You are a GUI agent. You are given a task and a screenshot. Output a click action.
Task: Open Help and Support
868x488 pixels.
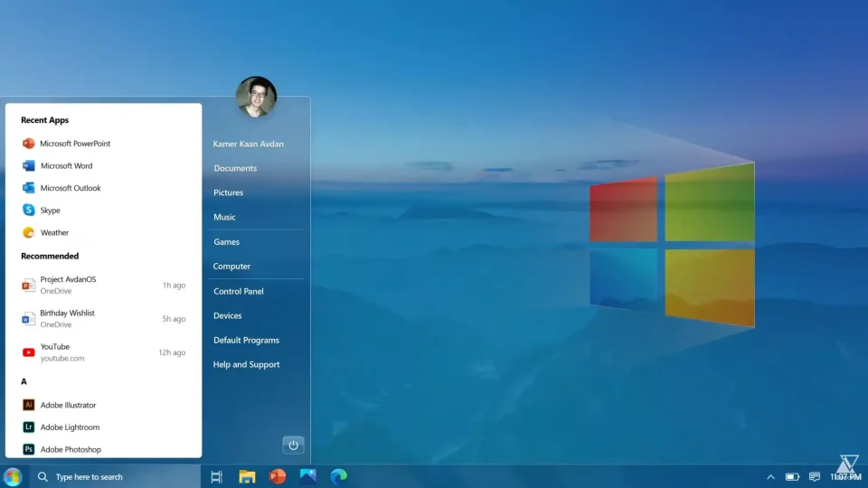tap(246, 364)
